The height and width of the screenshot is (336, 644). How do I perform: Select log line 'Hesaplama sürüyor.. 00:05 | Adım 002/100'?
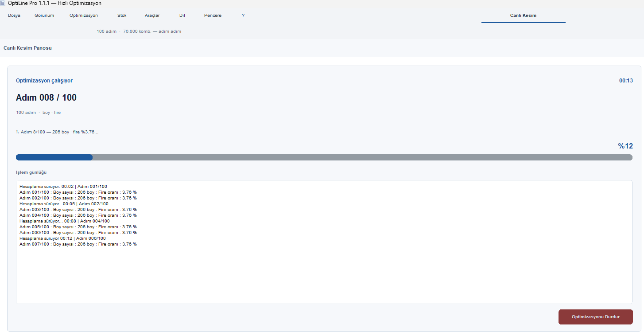point(64,204)
